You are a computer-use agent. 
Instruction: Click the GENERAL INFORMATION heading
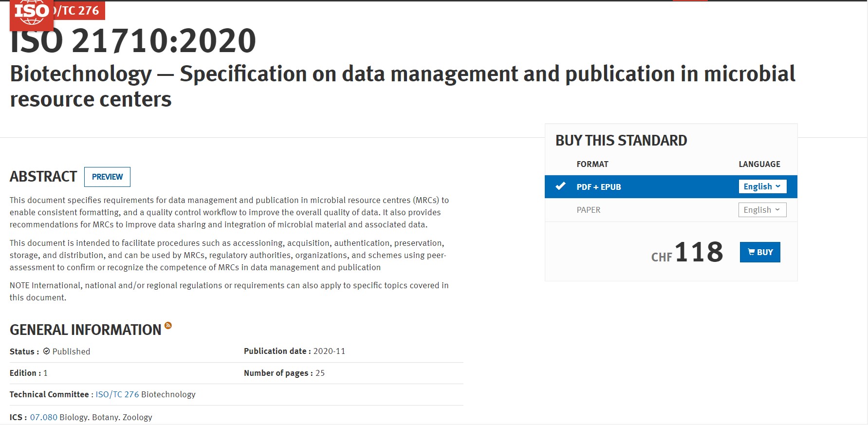[x=85, y=330]
